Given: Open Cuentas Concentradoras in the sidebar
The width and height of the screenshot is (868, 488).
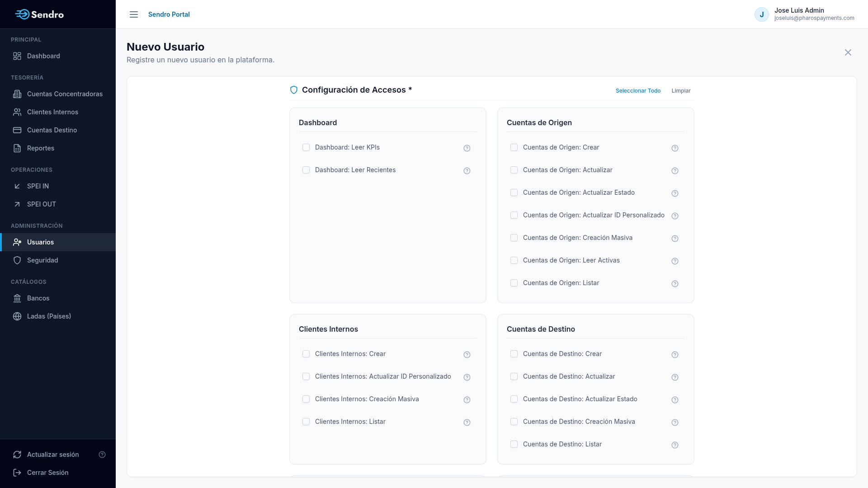Looking at the screenshot, I should pos(58,94).
